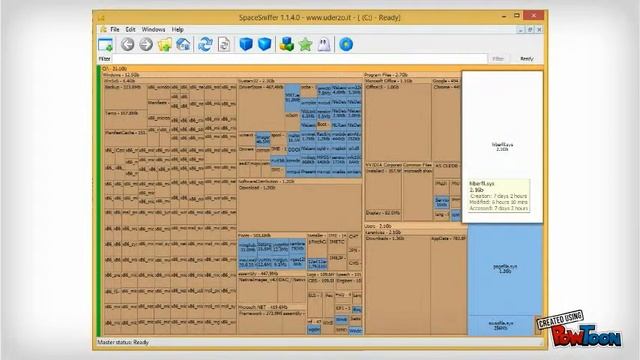Click the document rescan icon

click(224, 44)
